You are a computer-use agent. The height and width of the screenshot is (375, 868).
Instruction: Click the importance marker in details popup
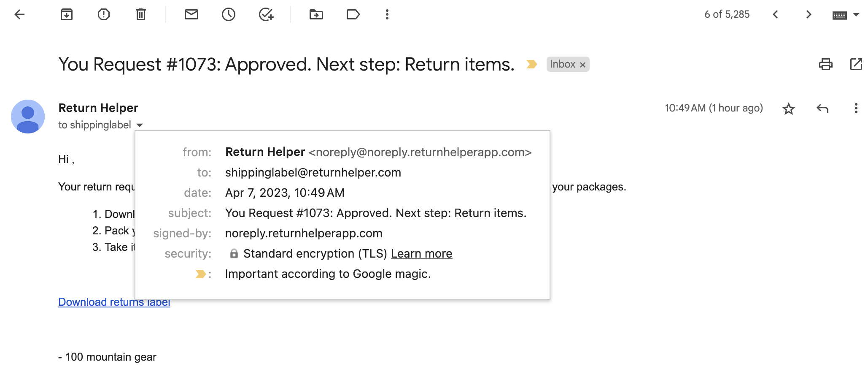point(200,274)
